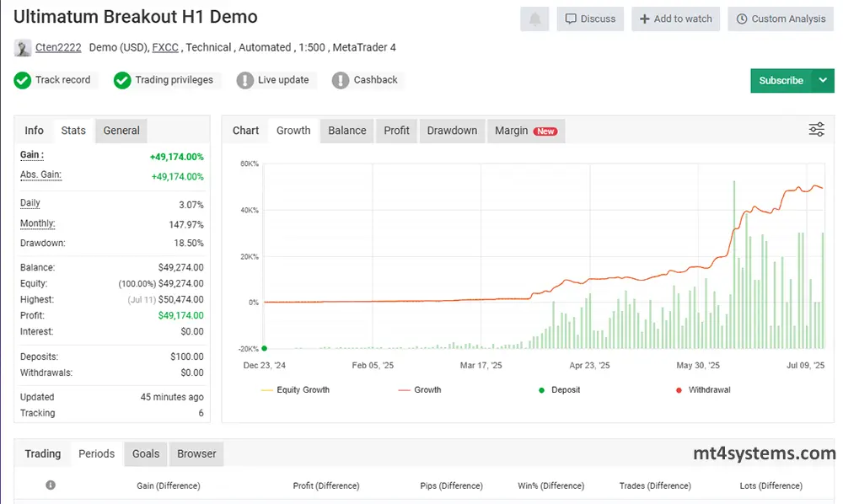
Task: Click the Cashback warning icon
Action: (341, 80)
